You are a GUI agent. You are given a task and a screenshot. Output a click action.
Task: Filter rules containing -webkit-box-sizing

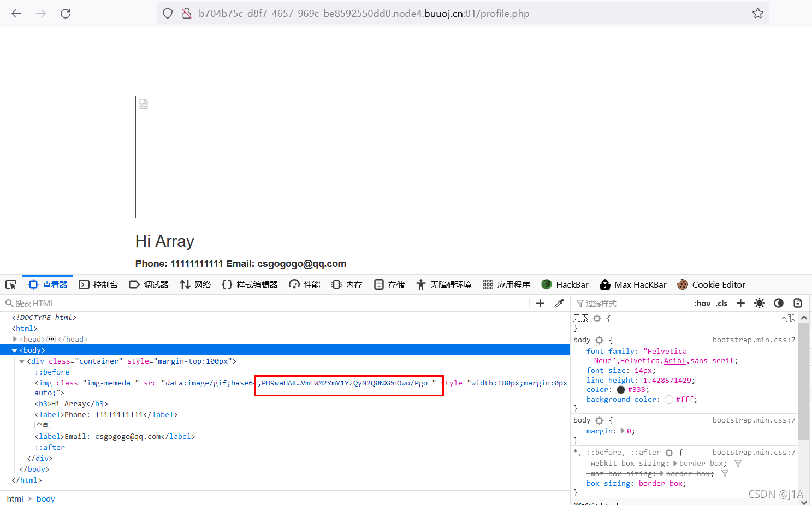(x=738, y=464)
